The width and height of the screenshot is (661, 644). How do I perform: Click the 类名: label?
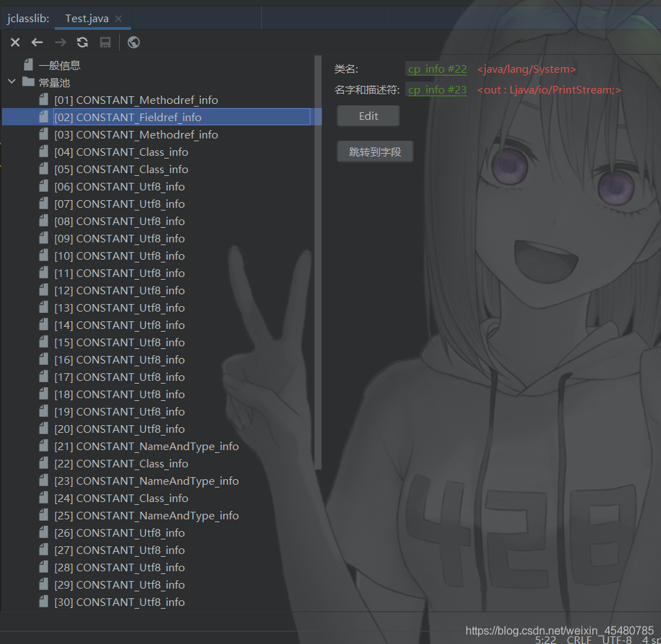tap(346, 69)
